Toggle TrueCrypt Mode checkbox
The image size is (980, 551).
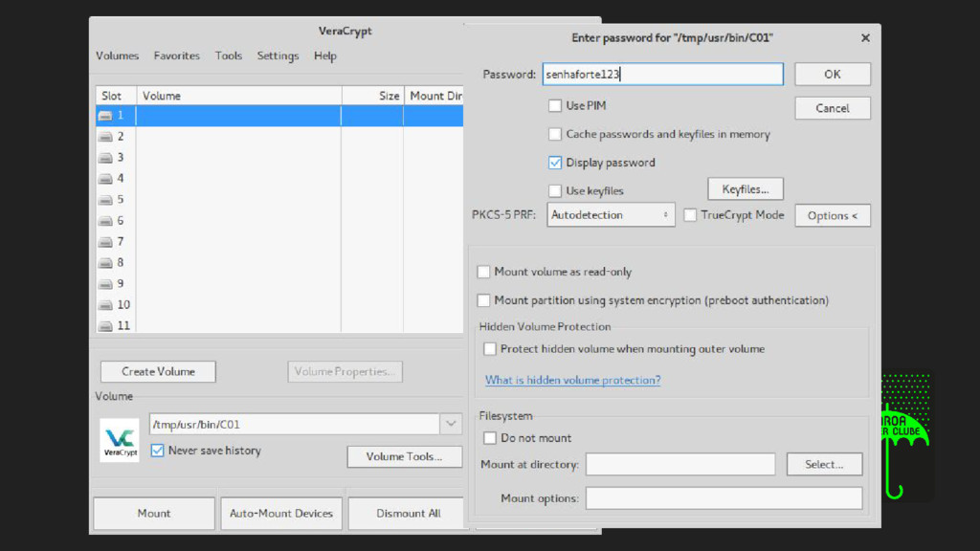(690, 215)
